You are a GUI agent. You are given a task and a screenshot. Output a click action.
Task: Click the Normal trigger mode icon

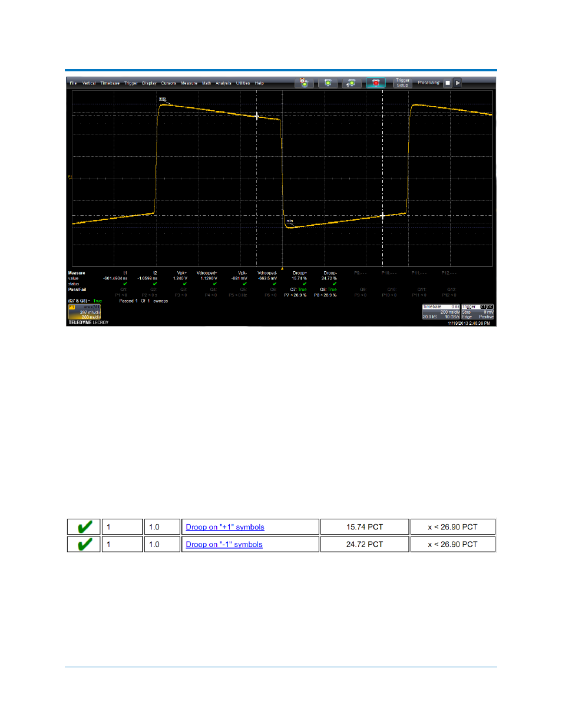[328, 83]
